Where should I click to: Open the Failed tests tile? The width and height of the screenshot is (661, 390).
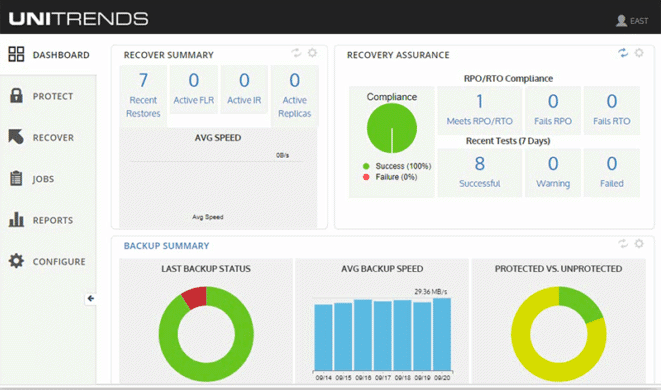click(x=612, y=173)
